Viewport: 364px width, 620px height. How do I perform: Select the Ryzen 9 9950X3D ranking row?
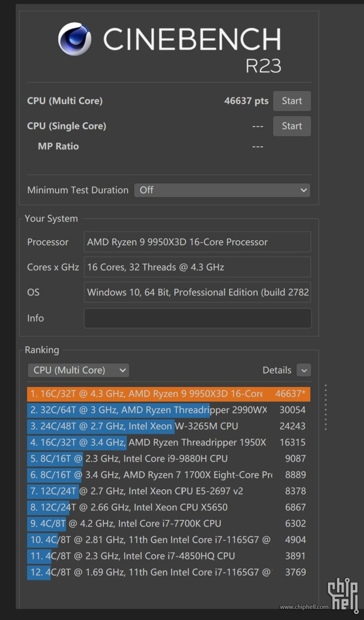pyautogui.click(x=169, y=394)
